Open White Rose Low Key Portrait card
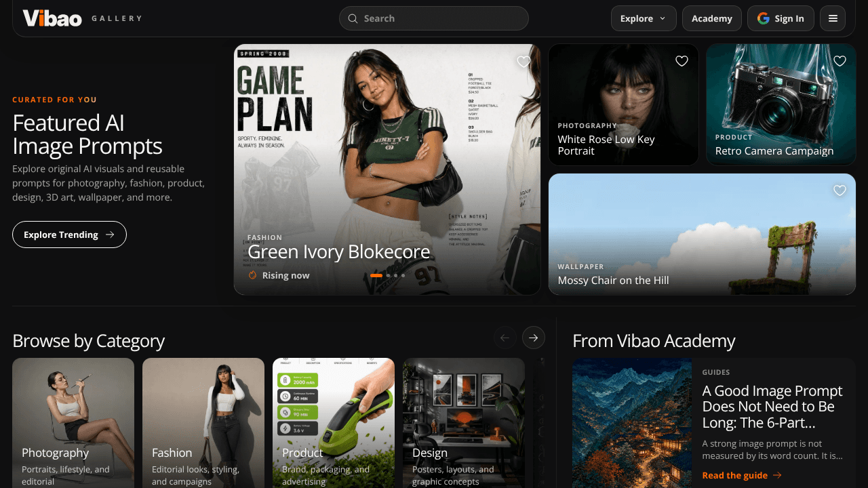The image size is (868, 488). coord(623,104)
